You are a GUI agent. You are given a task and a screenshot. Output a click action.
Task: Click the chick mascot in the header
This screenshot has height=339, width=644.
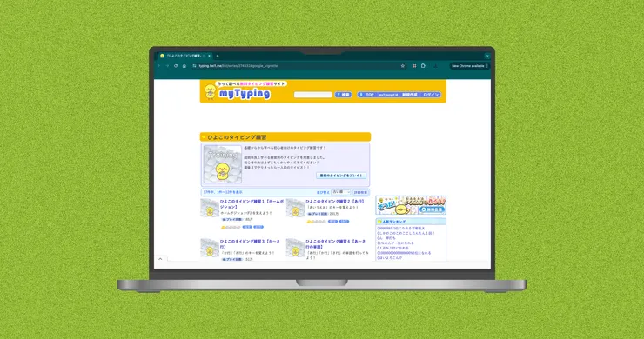211,92
